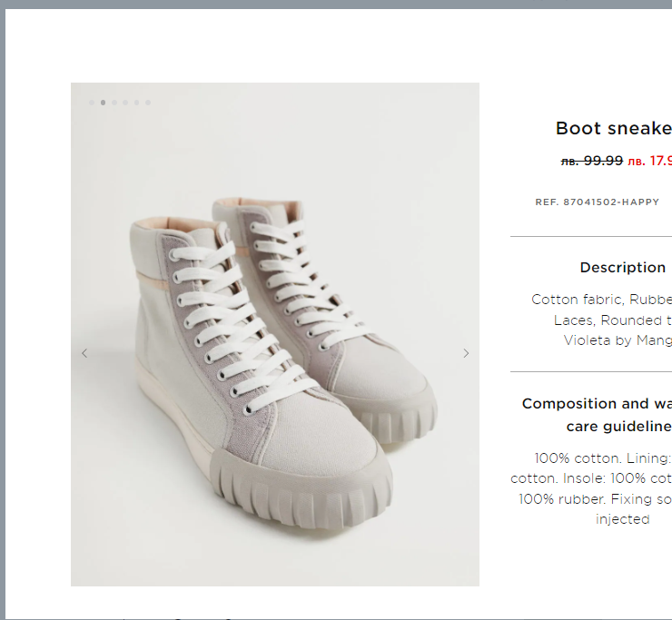672x620 pixels.
Task: Click the REF. 87041502-HAPPY reference code
Action: point(597,202)
